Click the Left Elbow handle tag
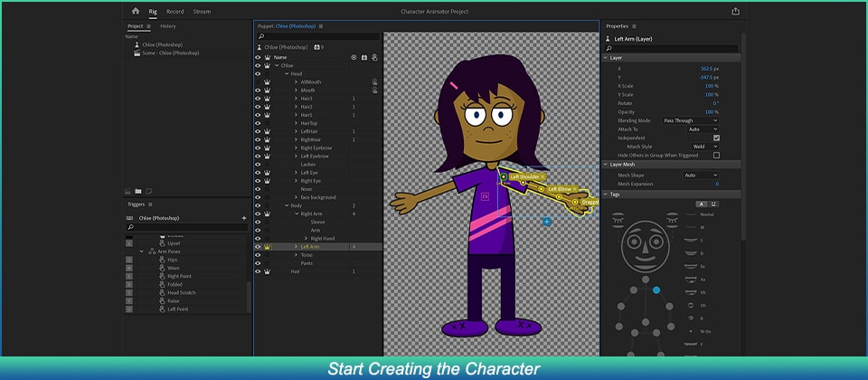Screen dimensions: 868x380 (x=562, y=189)
